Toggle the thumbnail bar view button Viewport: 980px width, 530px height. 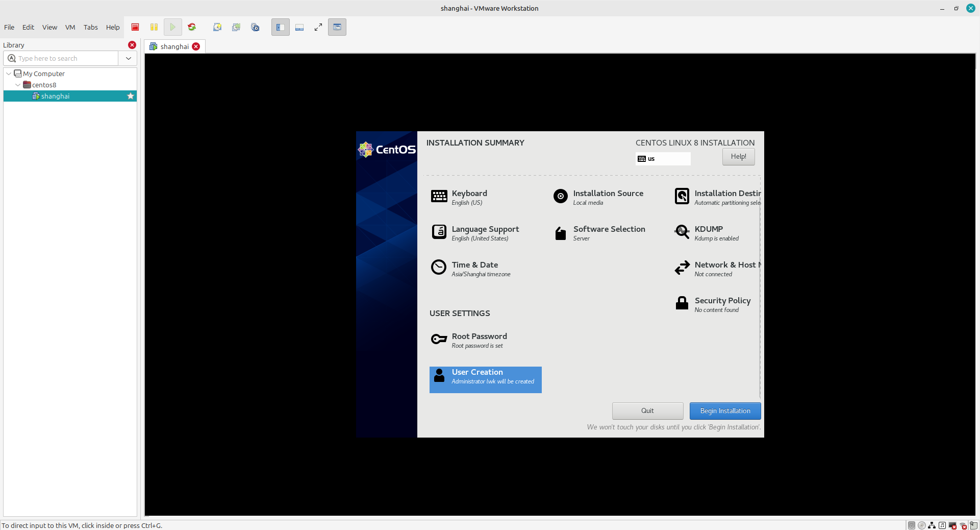tap(299, 27)
